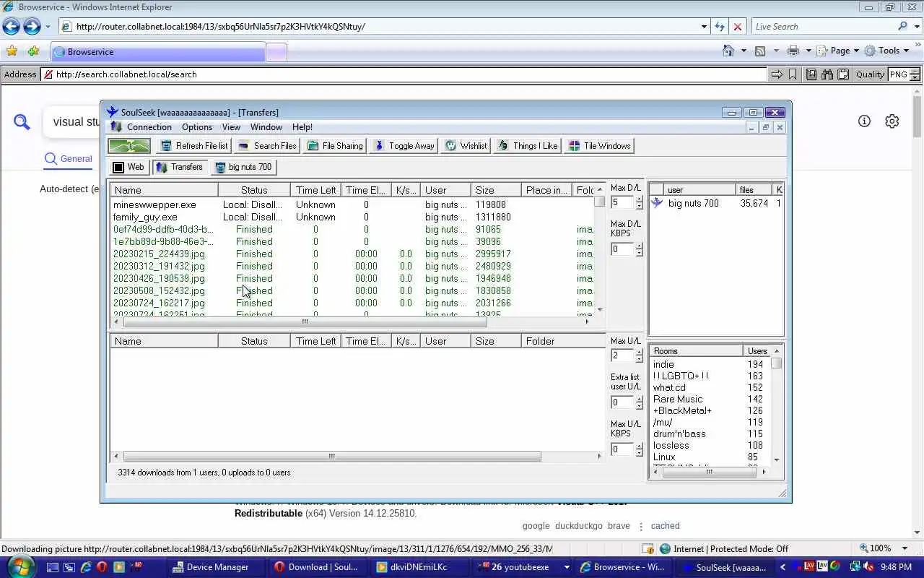Click the green SoulSeek logo toolbar button
Screen dimensions: 924x578
(129, 146)
